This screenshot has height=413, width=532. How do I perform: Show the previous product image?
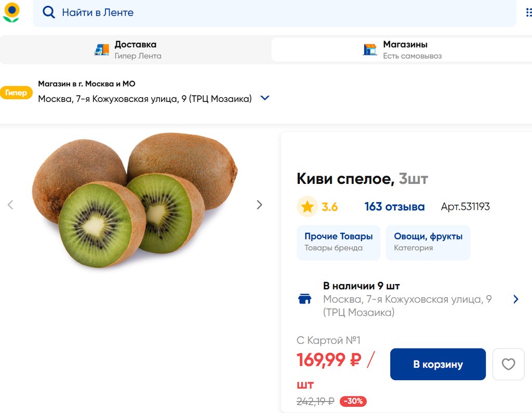tap(10, 205)
